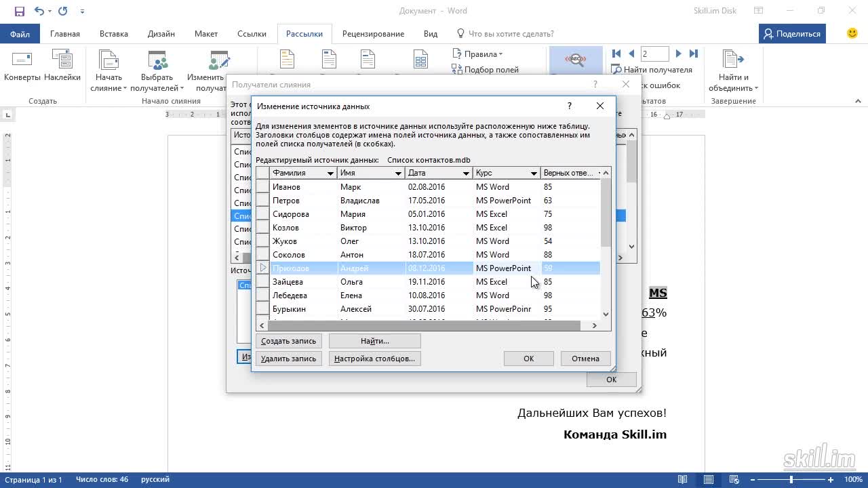Expand Найти и объединить dropdown

tap(733, 71)
